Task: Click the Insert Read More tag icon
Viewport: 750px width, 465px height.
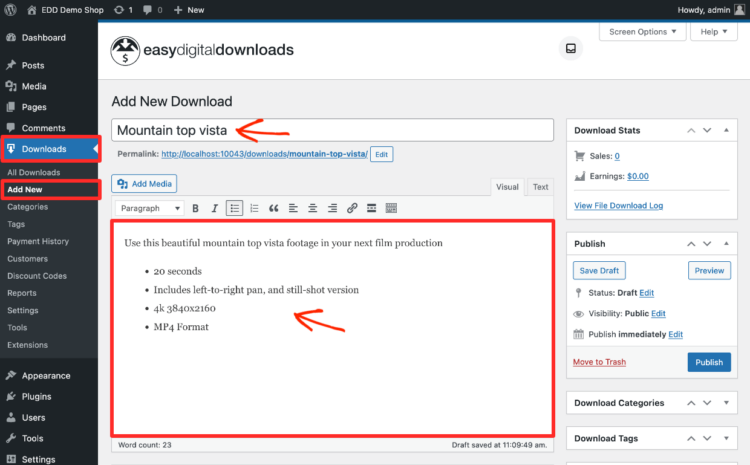Action: (x=371, y=208)
